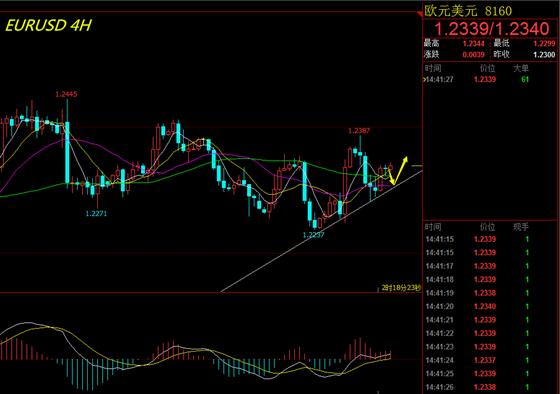Click the 1.2339/1.2340 bid ask quote
This screenshot has height=394, width=560.
tap(491, 29)
